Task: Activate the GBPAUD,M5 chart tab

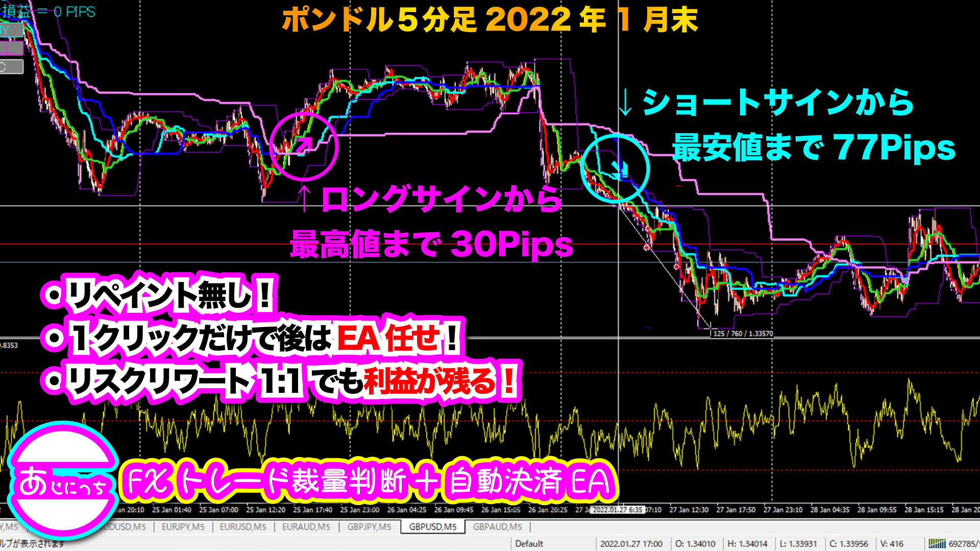Action: point(497,527)
